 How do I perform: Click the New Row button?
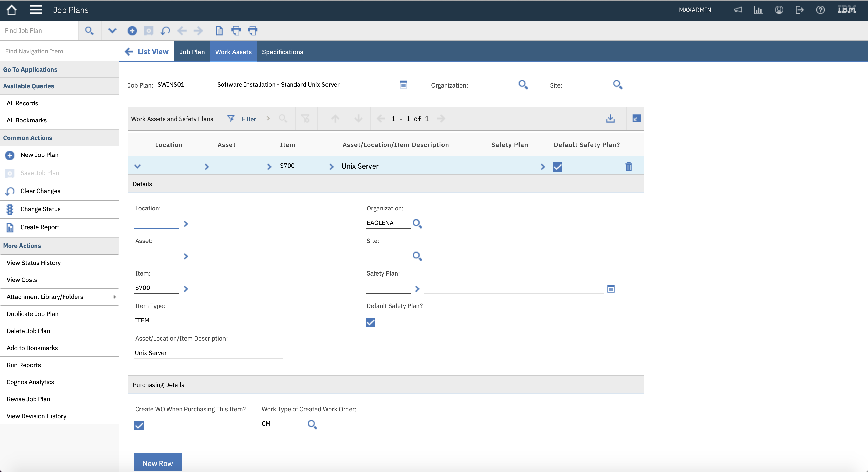pos(157,463)
